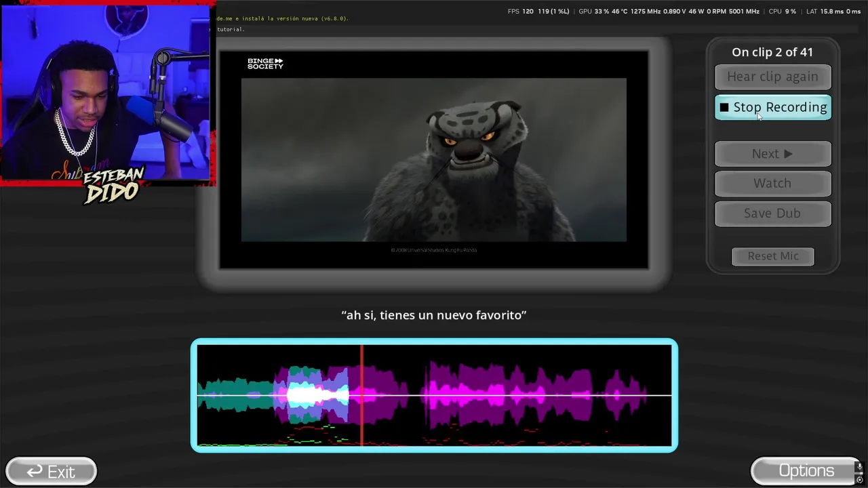Save the dub with Save Dub
The width and height of the screenshot is (868, 488).
pyautogui.click(x=772, y=213)
